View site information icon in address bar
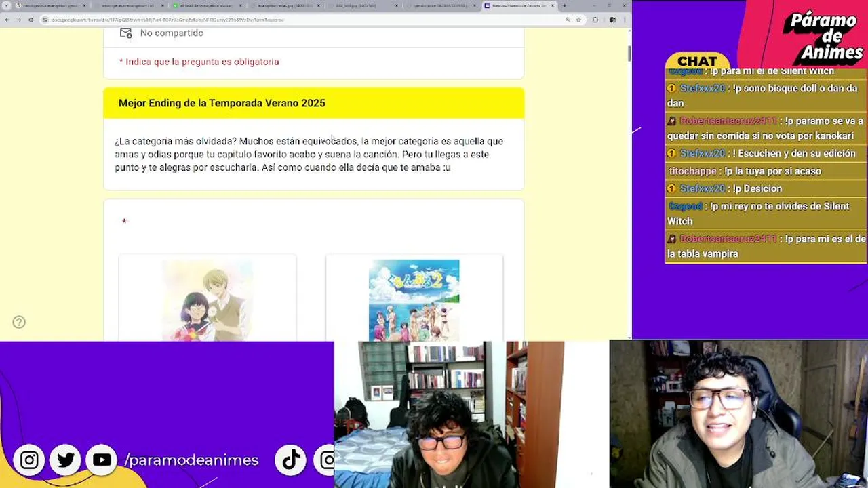868x488 pixels. [x=45, y=20]
